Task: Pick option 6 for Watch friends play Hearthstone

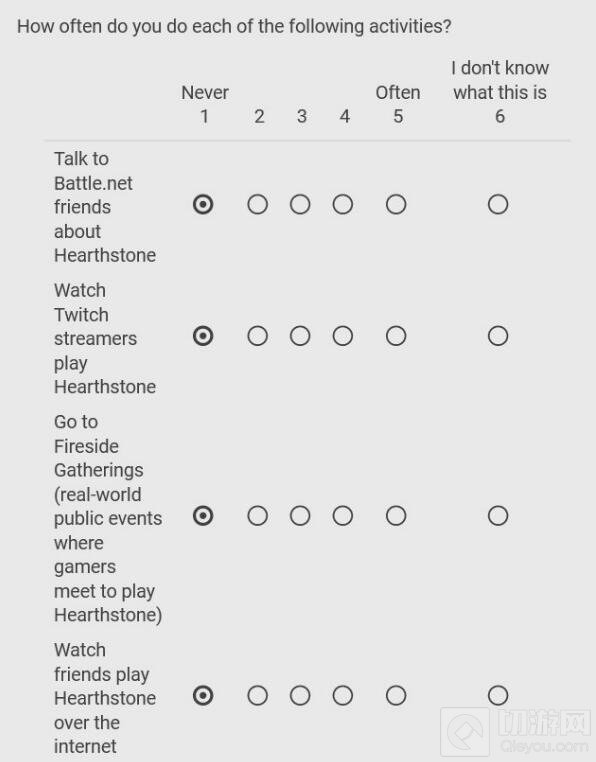Action: [498, 695]
